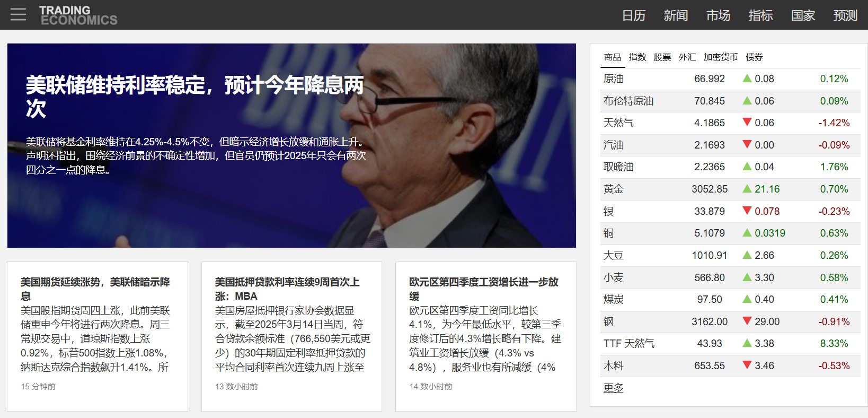
Task: Click the timestamp 15 分钟前
Action: 38,387
